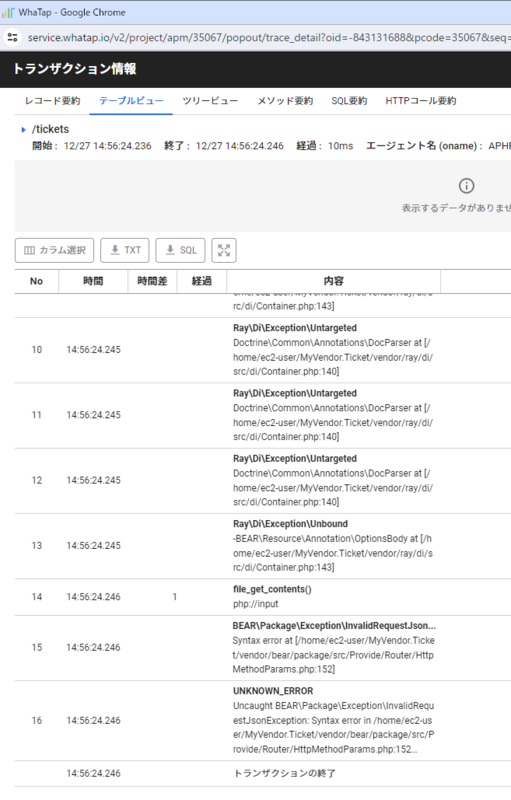
Task: Open the ツリービュー tab
Action: (x=210, y=101)
